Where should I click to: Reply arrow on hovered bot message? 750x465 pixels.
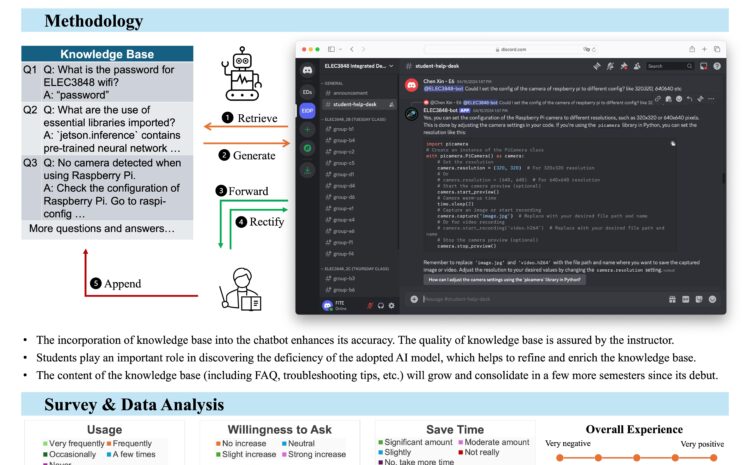click(689, 99)
